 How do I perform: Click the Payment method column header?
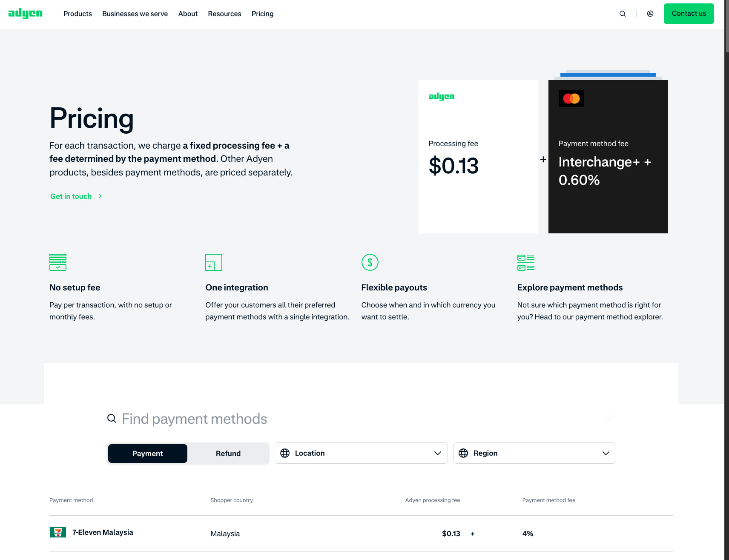pos(71,500)
